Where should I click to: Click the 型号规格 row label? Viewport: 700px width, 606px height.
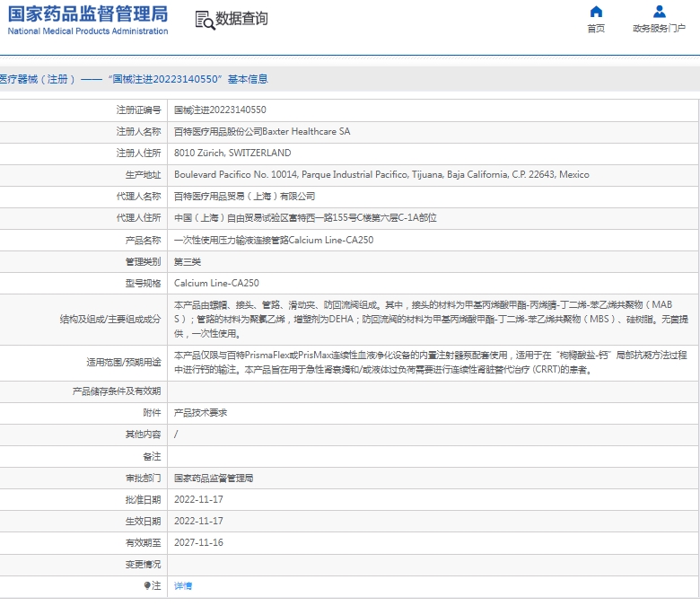click(143, 284)
